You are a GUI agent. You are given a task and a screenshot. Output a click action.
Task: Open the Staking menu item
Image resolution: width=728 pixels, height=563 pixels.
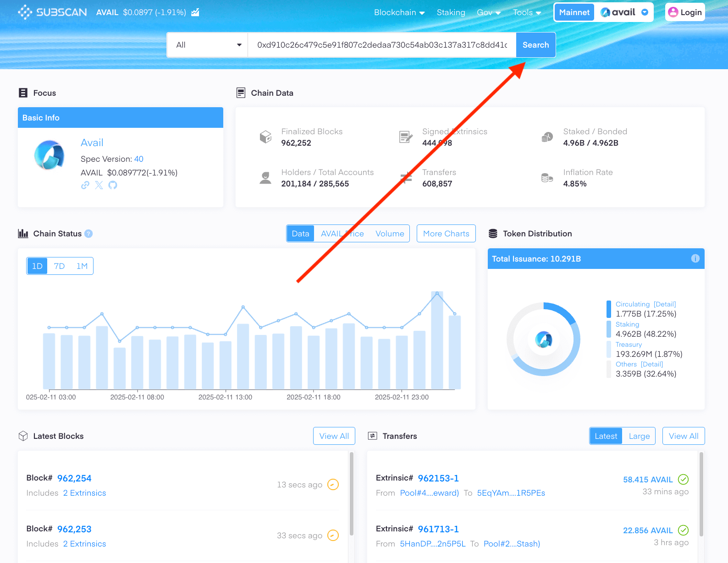pos(451,12)
